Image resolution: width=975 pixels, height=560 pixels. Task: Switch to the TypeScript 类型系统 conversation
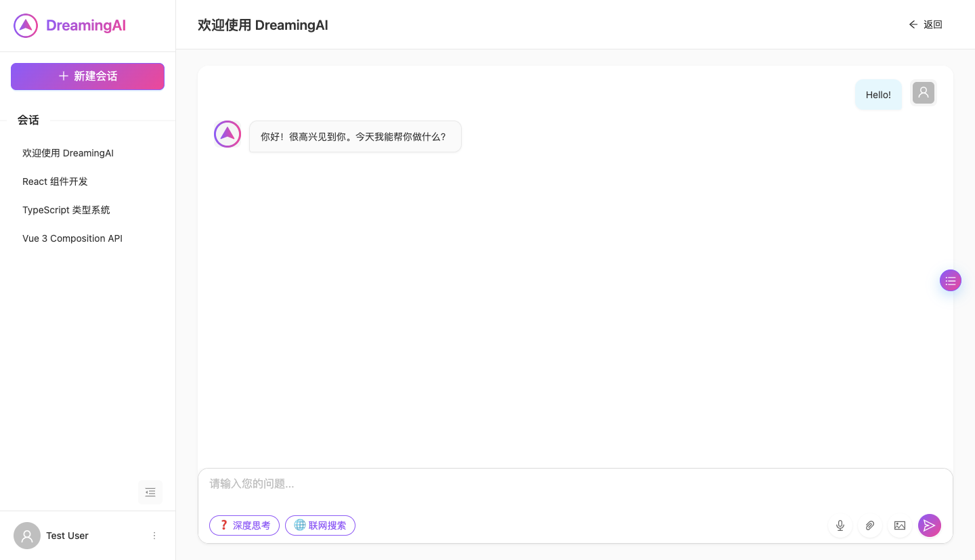pyautogui.click(x=66, y=210)
